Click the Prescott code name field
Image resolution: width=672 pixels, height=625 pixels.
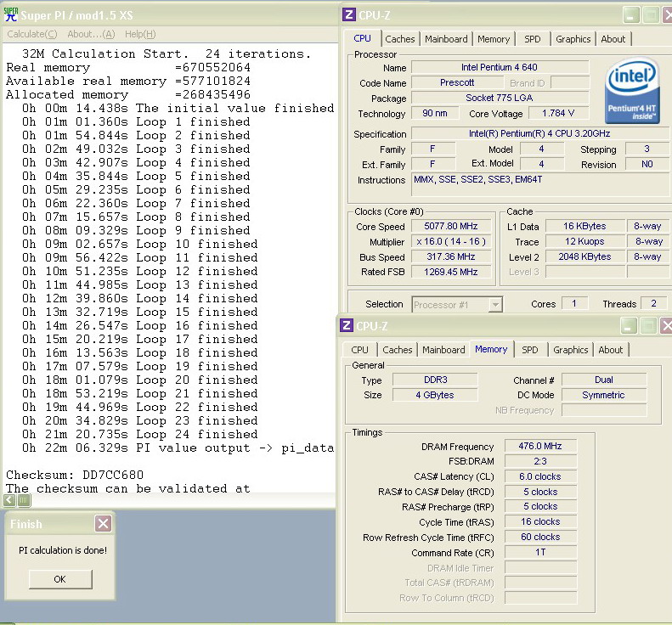tap(457, 82)
